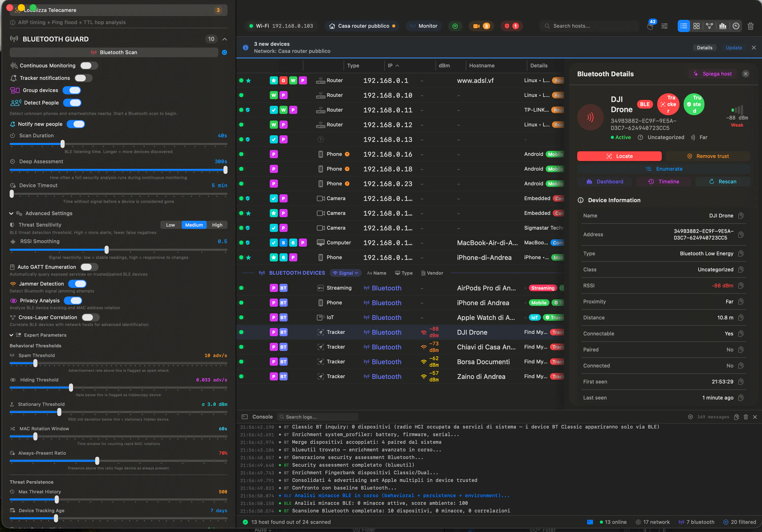The height and width of the screenshot is (532, 762).
Task: Rescan the DJI Drone device
Action: coord(723,181)
